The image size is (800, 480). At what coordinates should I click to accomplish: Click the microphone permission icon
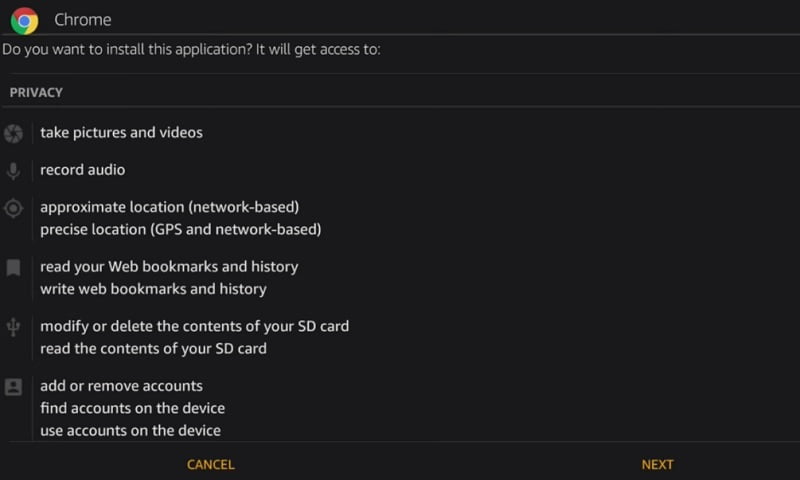click(x=13, y=171)
